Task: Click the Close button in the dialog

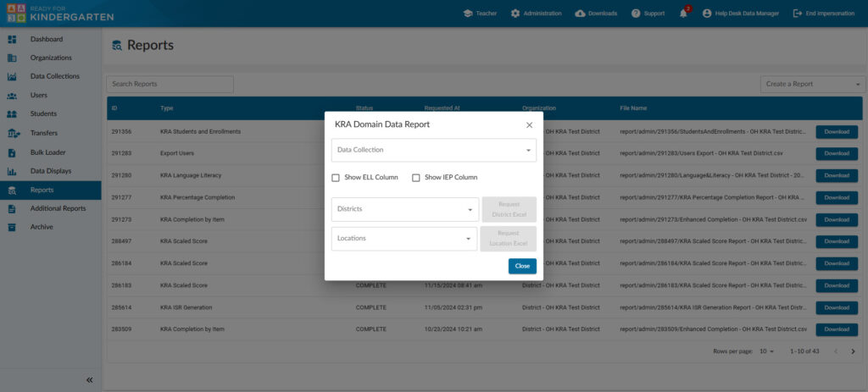Action: (522, 266)
